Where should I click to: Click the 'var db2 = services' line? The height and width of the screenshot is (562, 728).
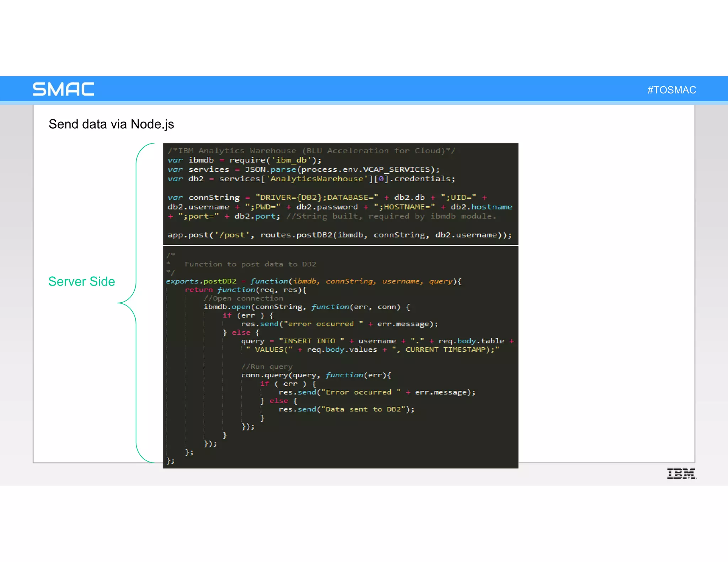pos(311,179)
